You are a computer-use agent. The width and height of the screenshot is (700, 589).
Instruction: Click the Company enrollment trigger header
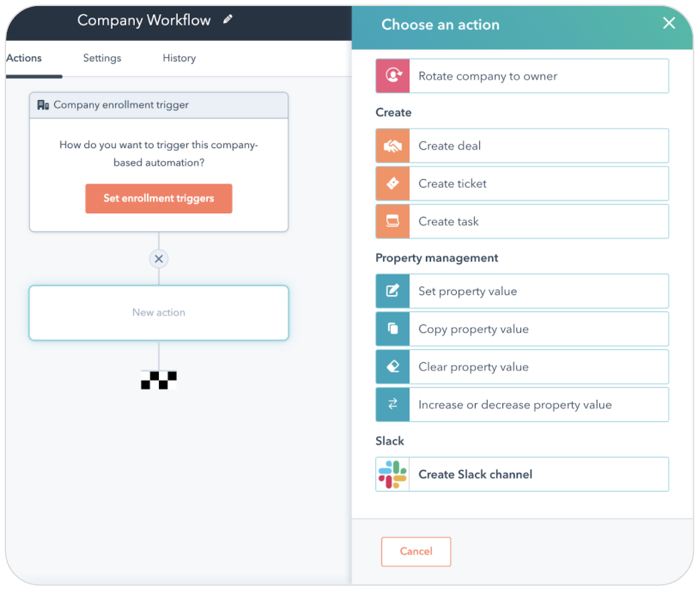(159, 105)
